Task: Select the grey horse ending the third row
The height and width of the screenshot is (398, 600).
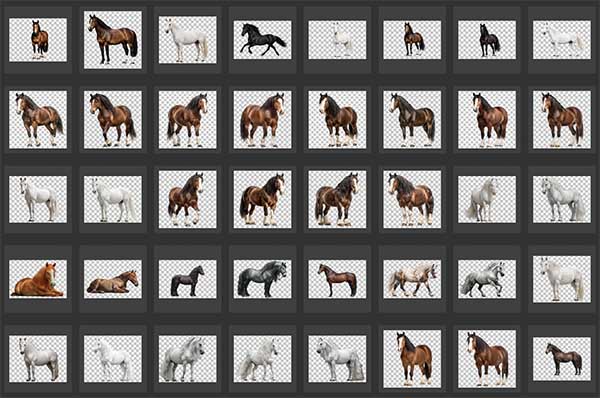Action: tap(562, 199)
